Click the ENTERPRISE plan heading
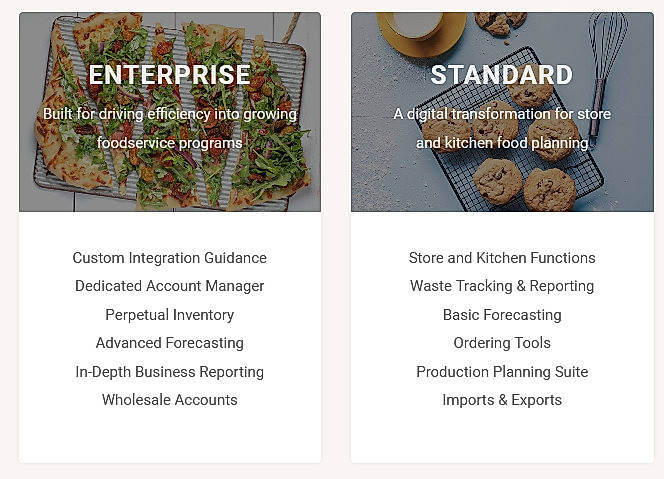 click(x=169, y=75)
